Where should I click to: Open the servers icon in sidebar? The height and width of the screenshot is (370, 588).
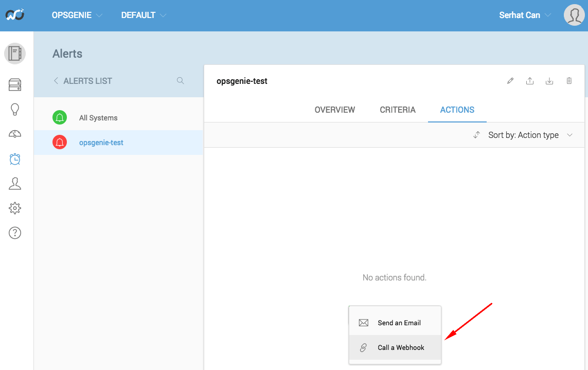pyautogui.click(x=15, y=85)
